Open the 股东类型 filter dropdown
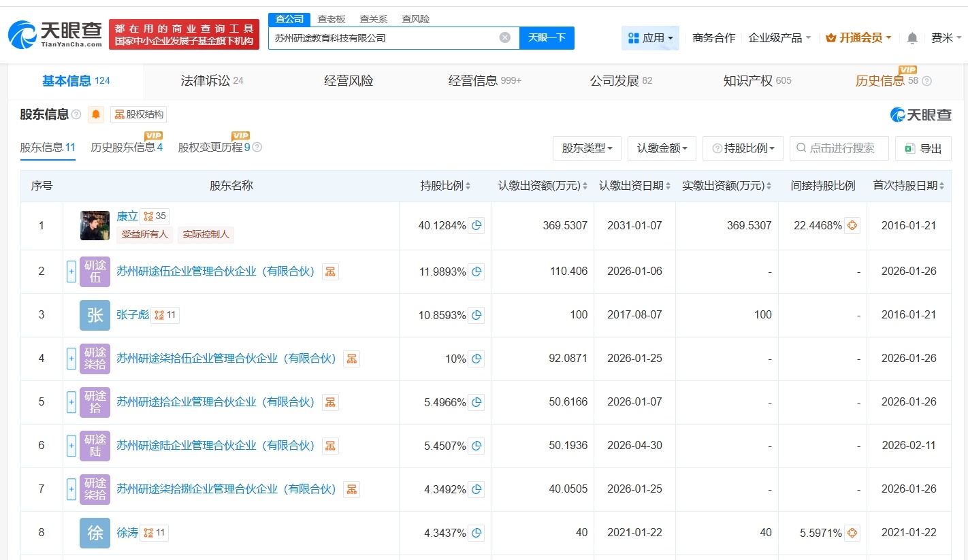 [x=587, y=148]
